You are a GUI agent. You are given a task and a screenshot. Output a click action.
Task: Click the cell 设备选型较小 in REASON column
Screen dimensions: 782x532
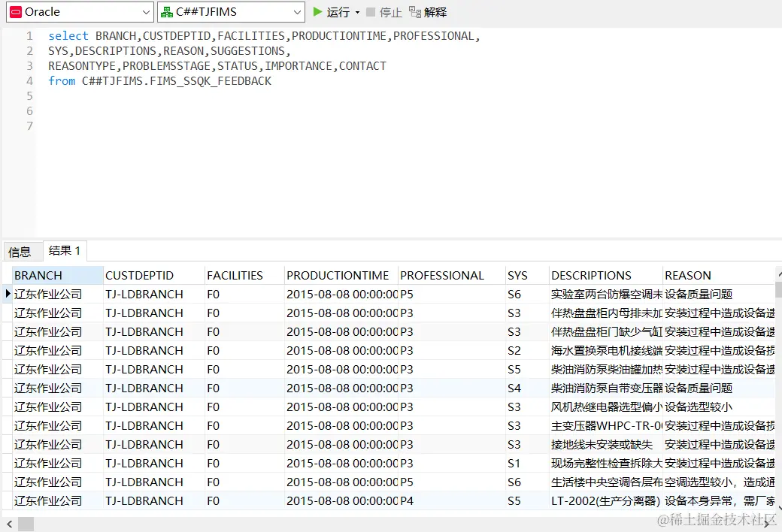pos(719,407)
